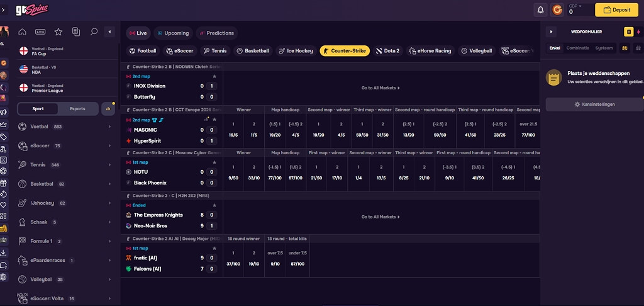The width and height of the screenshot is (644, 306).
Task: Select the Counter-Strike chip
Action: coord(345,51)
